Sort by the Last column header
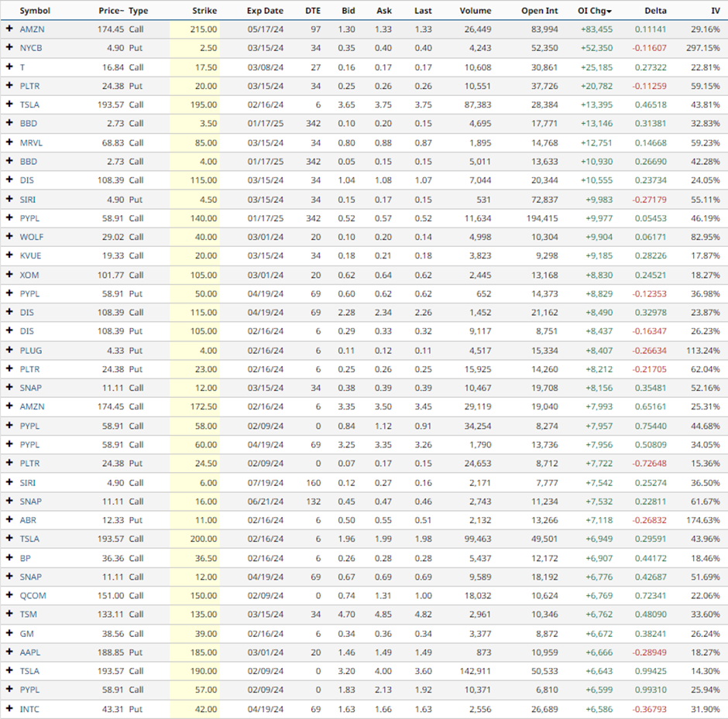 coord(423,11)
